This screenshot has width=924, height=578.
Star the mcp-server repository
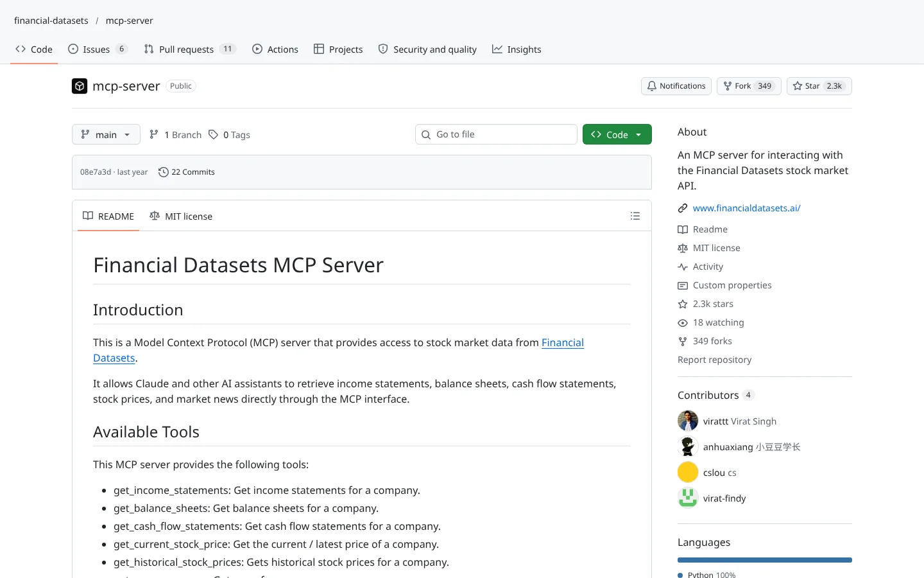tap(819, 86)
